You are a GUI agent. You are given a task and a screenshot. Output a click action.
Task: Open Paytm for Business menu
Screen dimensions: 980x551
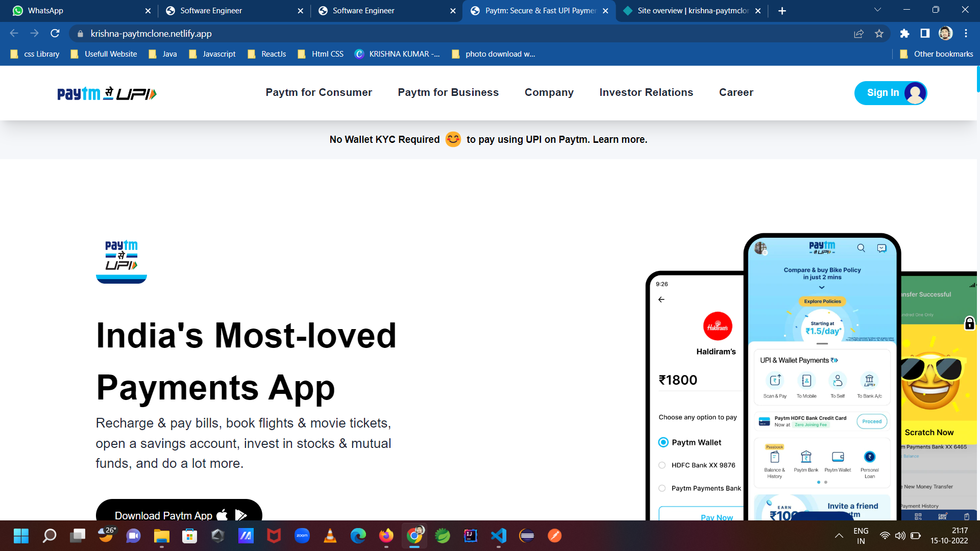pos(448,92)
